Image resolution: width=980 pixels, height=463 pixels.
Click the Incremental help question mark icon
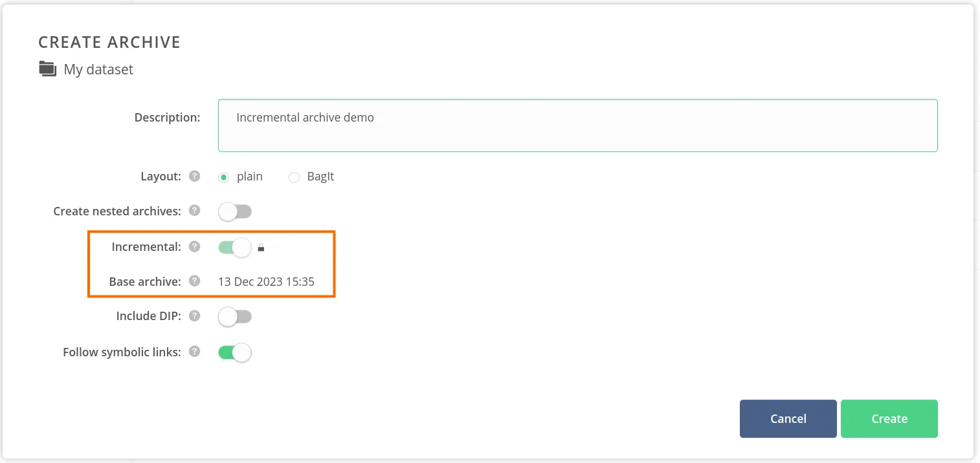tap(194, 246)
